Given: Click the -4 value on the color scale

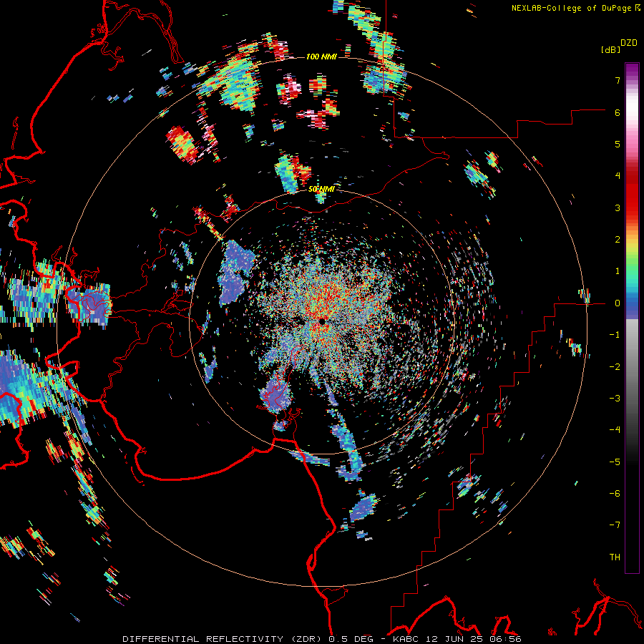Looking at the screenshot, I should [615, 430].
